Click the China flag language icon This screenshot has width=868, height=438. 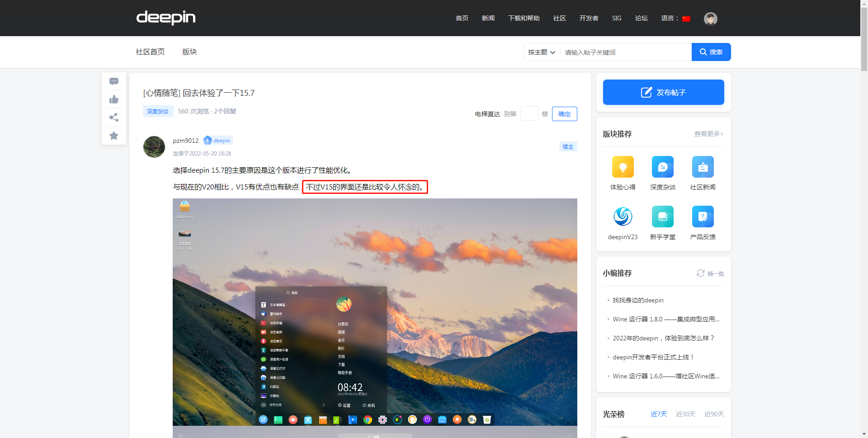686,19
